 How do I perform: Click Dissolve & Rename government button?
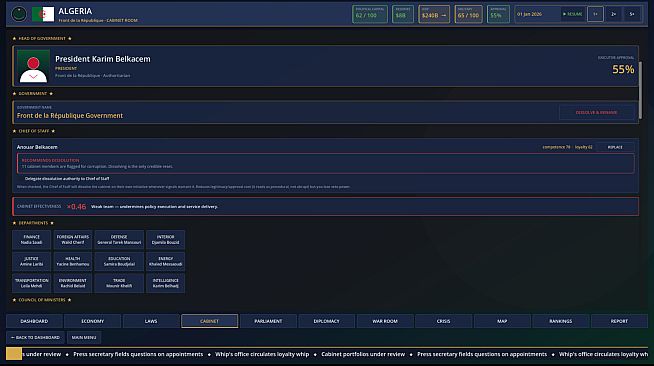coord(596,113)
